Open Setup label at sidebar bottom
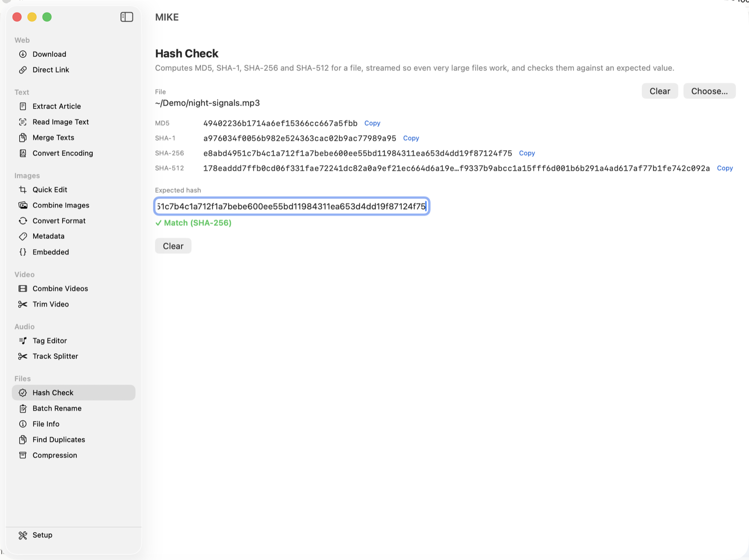749x560 pixels. [42, 535]
